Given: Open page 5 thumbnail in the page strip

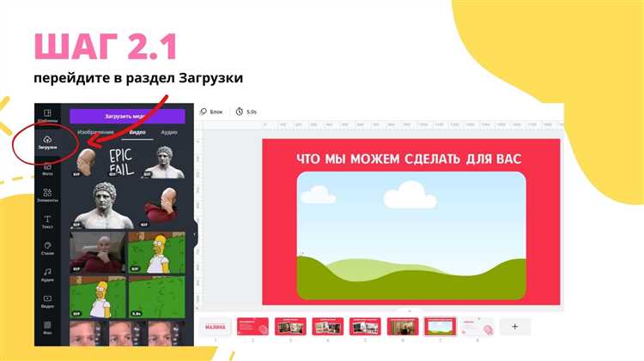Looking at the screenshot, I should [365, 327].
